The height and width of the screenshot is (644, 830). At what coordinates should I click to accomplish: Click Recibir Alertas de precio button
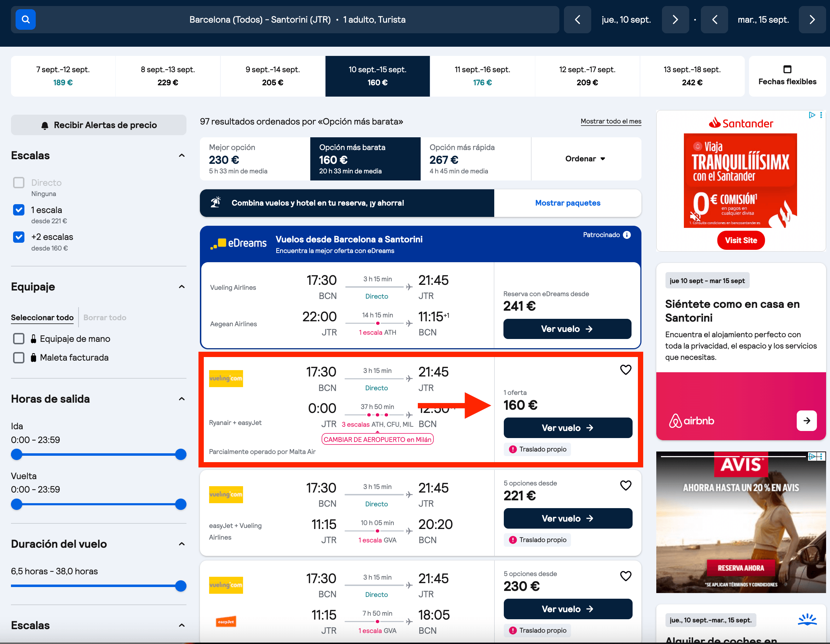[98, 125]
